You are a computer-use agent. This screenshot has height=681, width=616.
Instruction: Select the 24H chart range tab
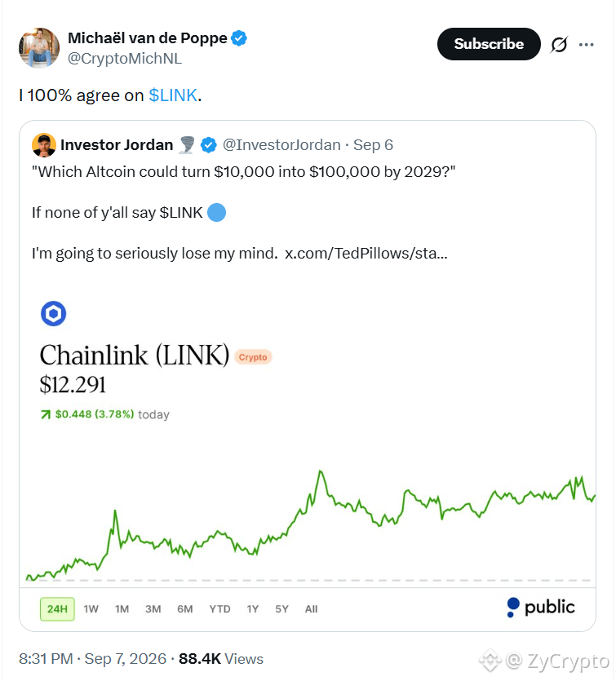[57, 609]
